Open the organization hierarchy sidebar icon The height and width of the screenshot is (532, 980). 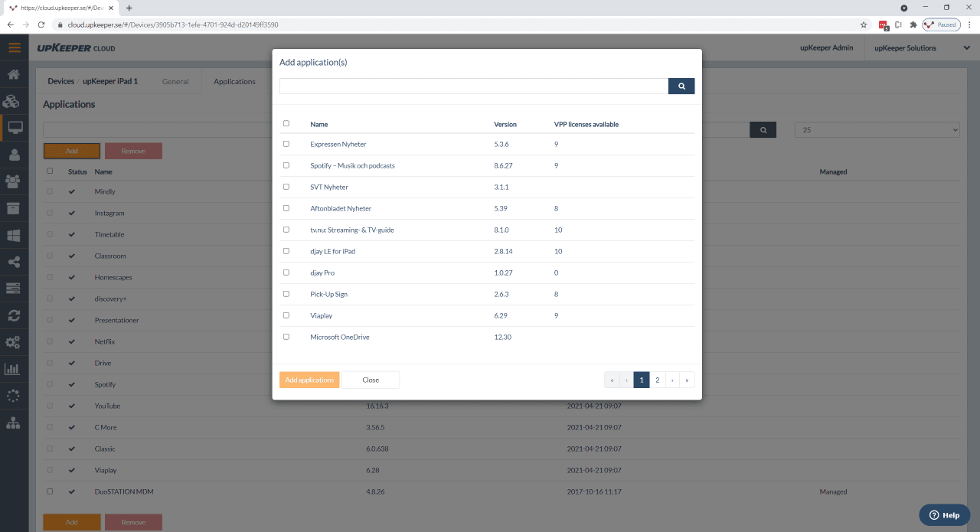click(x=14, y=423)
